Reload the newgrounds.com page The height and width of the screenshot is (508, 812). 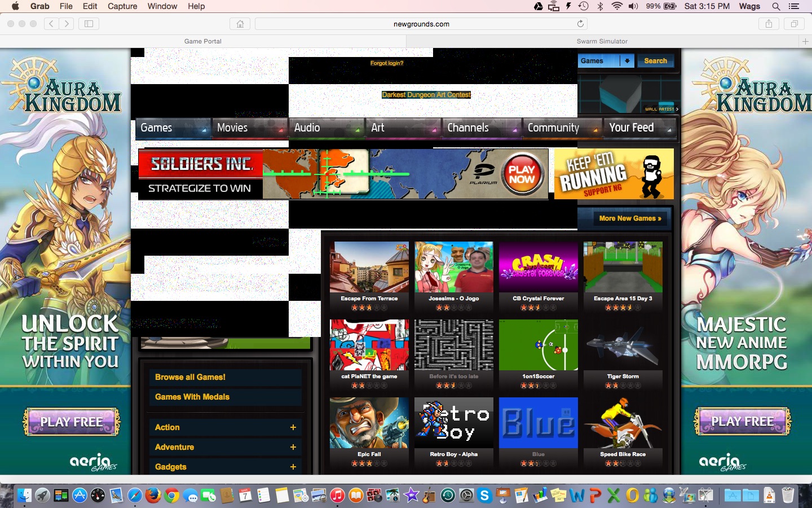pyautogui.click(x=580, y=24)
